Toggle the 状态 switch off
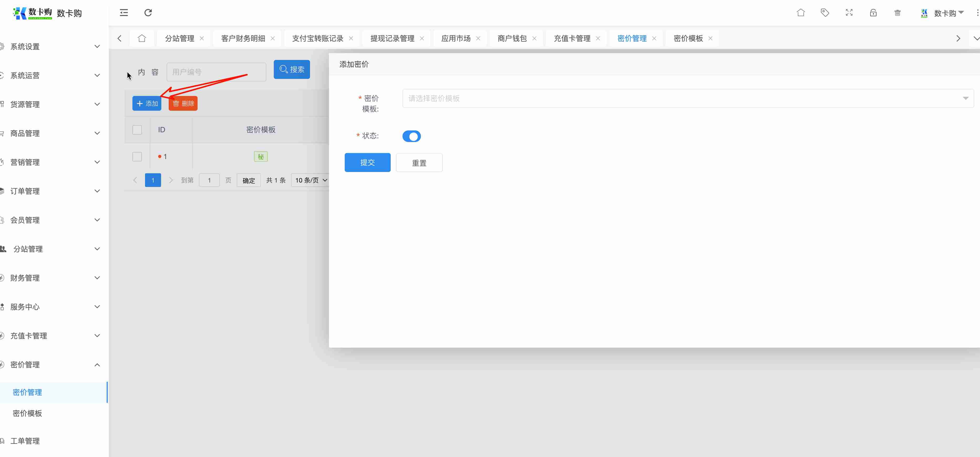Viewport: 980px width, 457px height. pos(411,136)
